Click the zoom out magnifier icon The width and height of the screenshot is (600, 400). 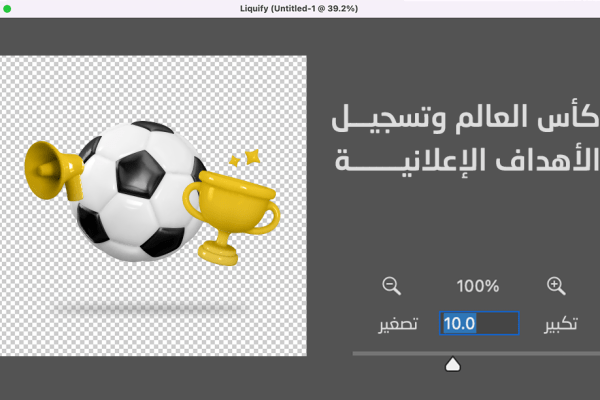[x=391, y=286]
